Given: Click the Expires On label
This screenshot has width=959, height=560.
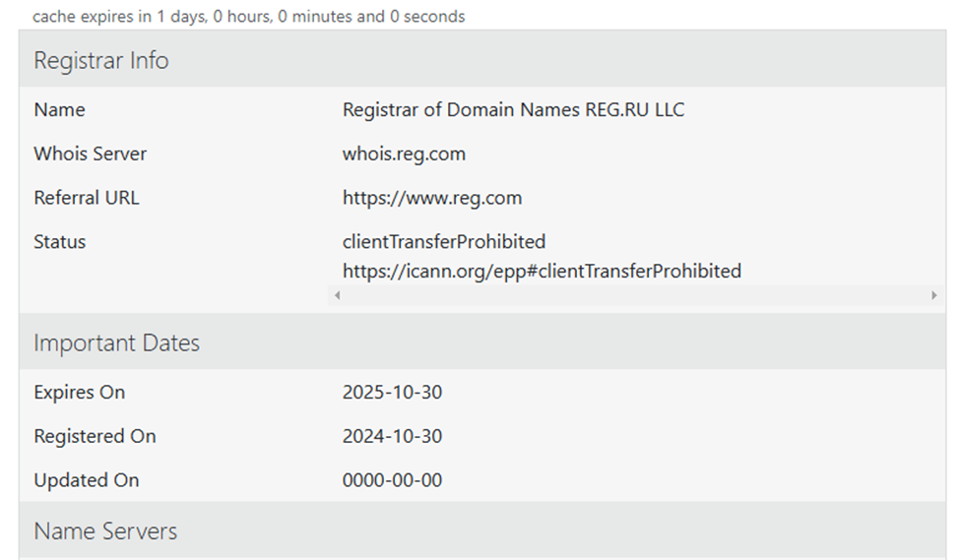Looking at the screenshot, I should pos(79,393).
